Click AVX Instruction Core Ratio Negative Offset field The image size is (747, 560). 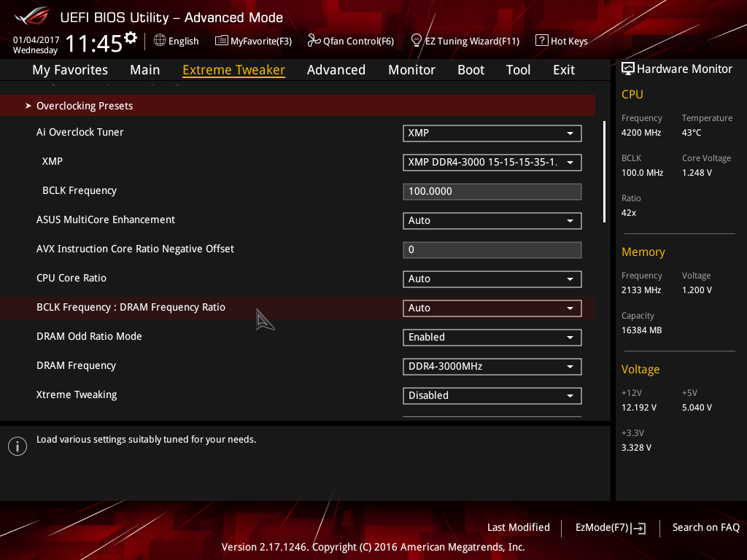click(492, 249)
